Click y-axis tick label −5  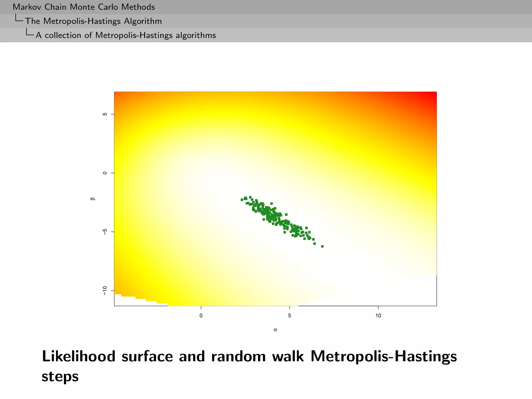click(x=105, y=232)
